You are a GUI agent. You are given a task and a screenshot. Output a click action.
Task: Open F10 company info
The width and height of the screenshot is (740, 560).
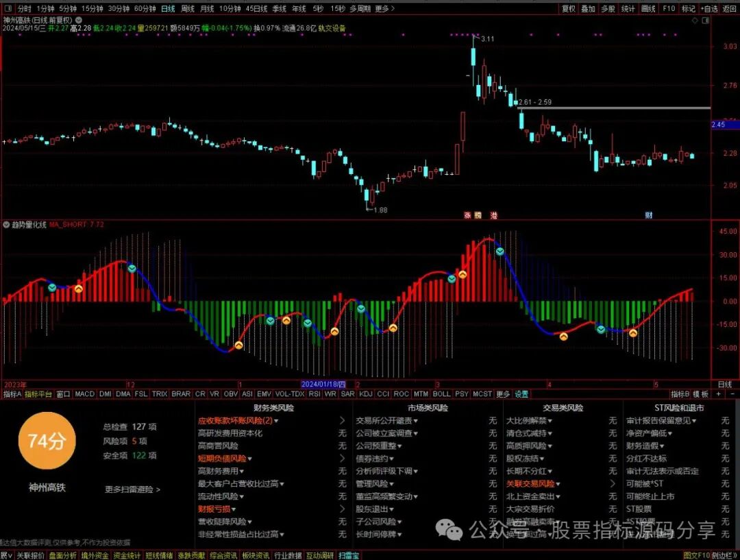(x=669, y=8)
